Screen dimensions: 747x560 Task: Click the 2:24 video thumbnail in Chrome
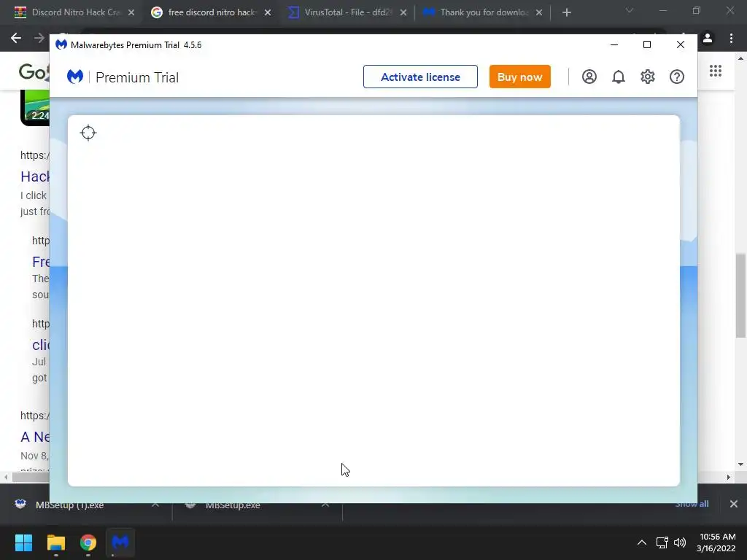pyautogui.click(x=35, y=108)
